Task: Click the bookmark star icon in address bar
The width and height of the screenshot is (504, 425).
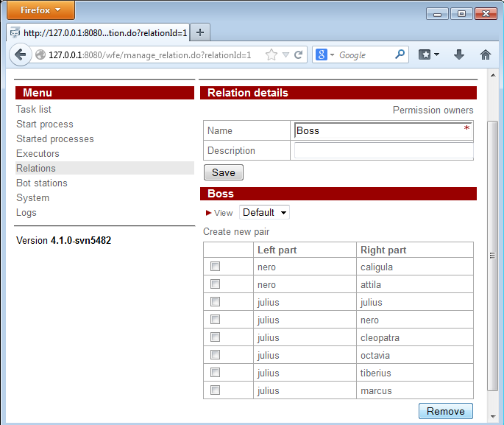Action: point(271,55)
